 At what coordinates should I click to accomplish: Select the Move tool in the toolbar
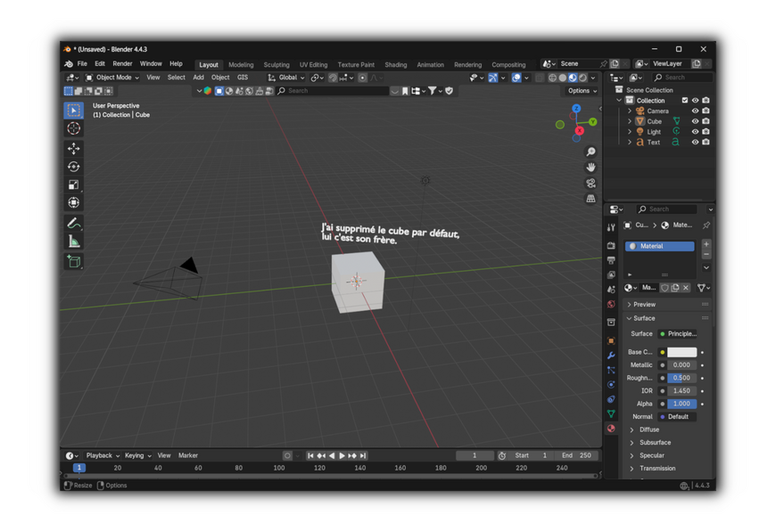74,149
